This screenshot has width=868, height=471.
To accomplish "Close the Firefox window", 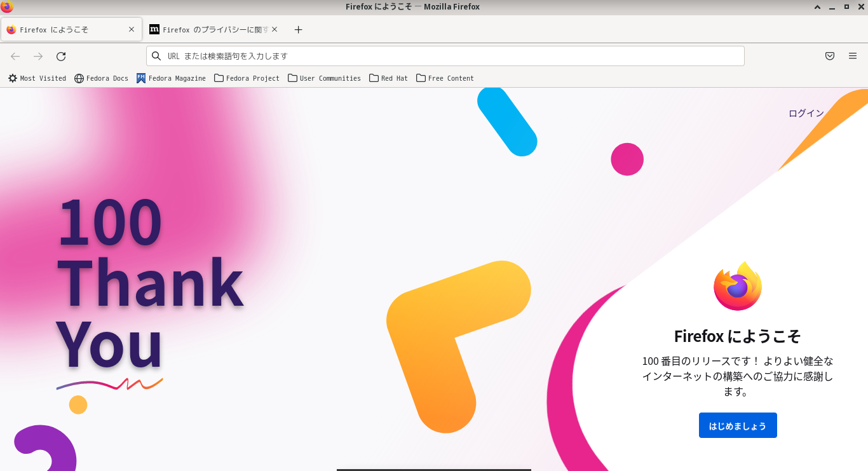I will pos(860,6).
